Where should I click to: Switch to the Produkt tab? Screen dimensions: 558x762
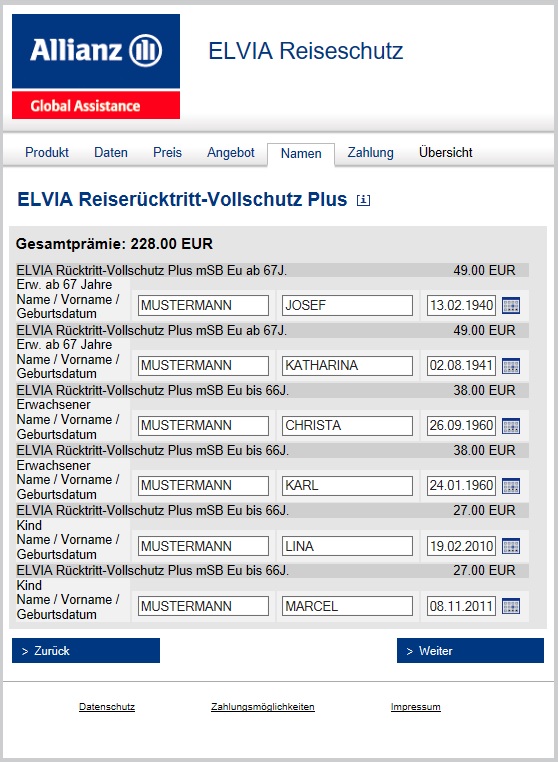(47, 153)
